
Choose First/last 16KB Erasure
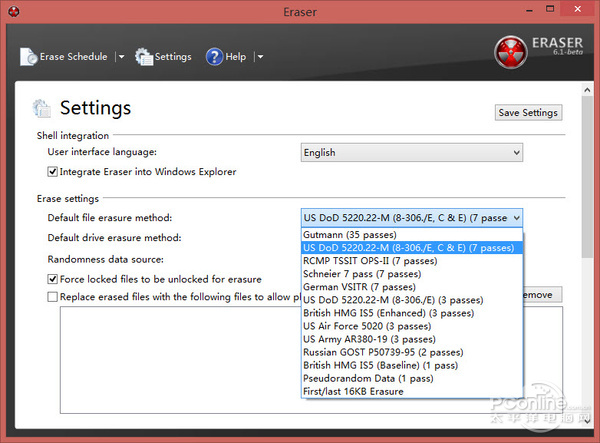pyautogui.click(x=412, y=391)
